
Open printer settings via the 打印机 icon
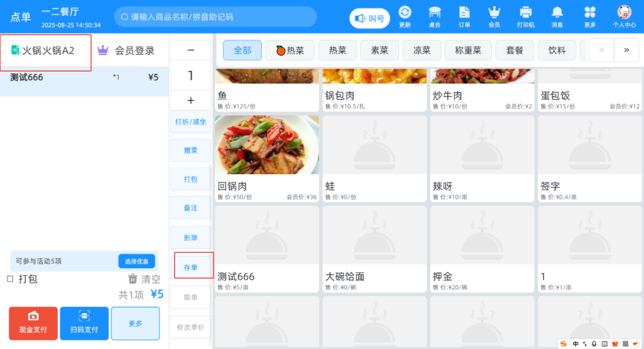(x=525, y=14)
